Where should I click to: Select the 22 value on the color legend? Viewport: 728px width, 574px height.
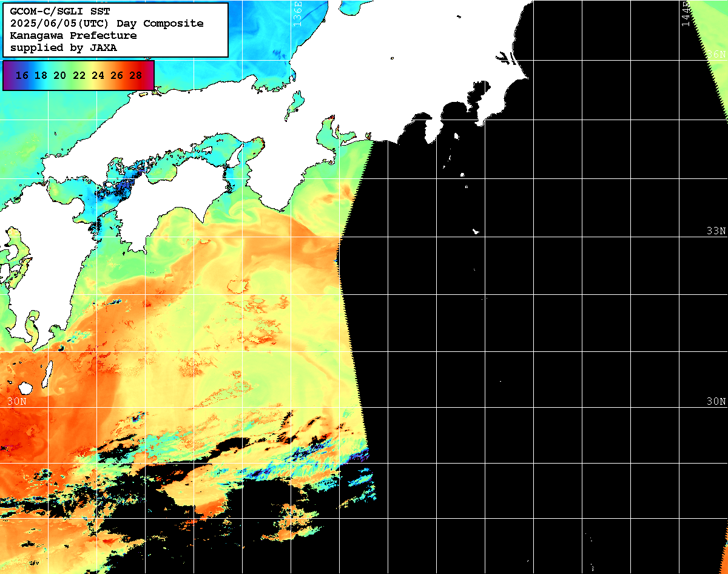pyautogui.click(x=79, y=76)
